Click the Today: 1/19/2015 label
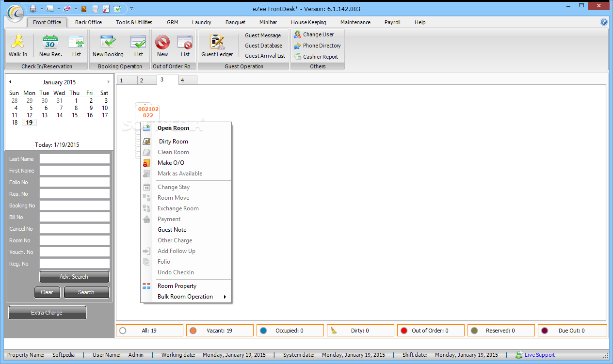 coord(57,145)
